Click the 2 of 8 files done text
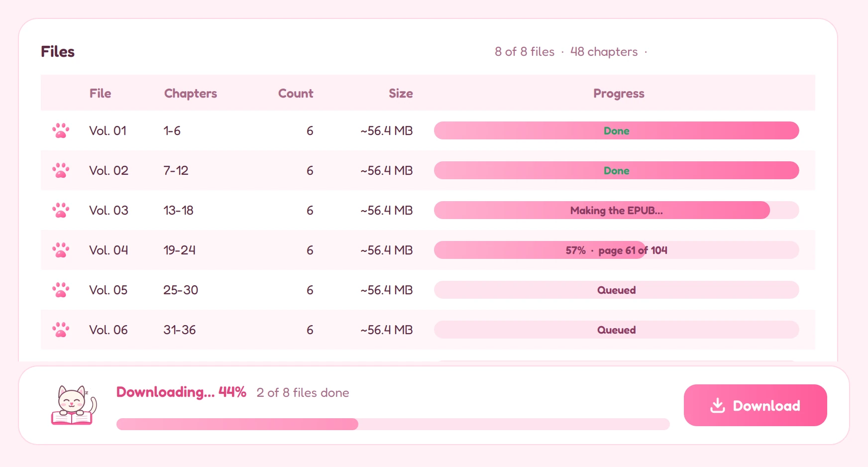868x467 pixels. coord(303,393)
